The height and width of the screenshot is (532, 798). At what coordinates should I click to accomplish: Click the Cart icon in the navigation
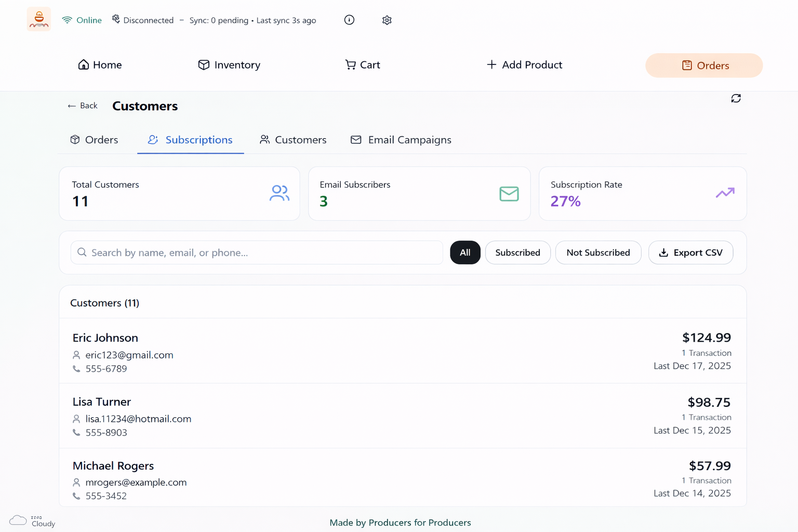350,64
